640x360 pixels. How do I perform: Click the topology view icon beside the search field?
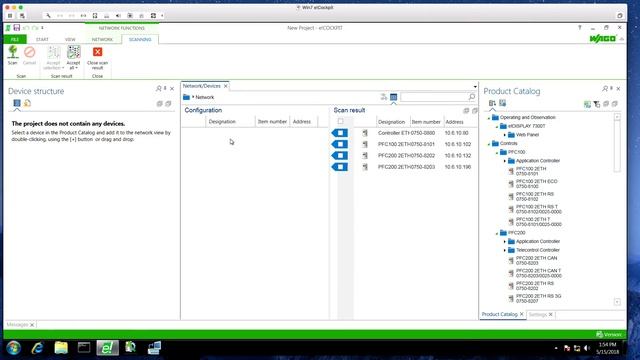pyautogui.click(x=384, y=97)
